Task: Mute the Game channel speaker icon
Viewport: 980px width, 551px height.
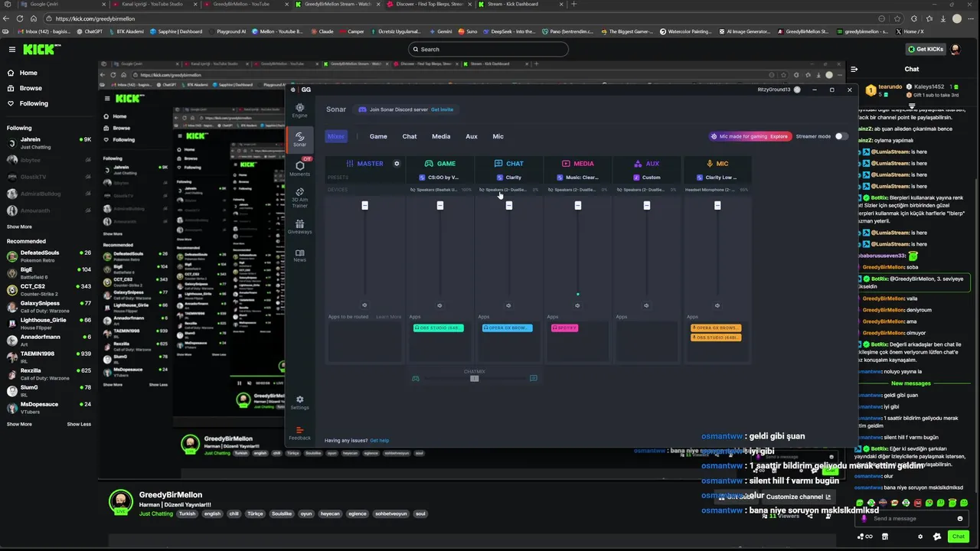Action: pos(439,305)
